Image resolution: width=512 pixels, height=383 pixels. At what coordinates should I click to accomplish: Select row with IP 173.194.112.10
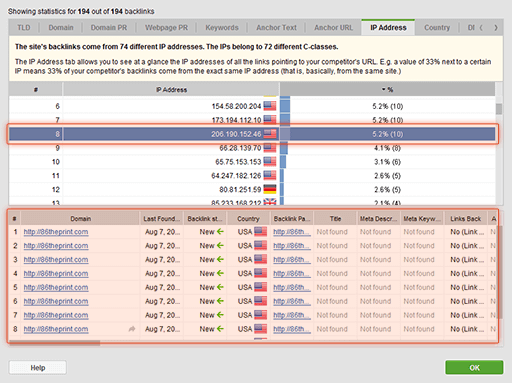point(252,120)
